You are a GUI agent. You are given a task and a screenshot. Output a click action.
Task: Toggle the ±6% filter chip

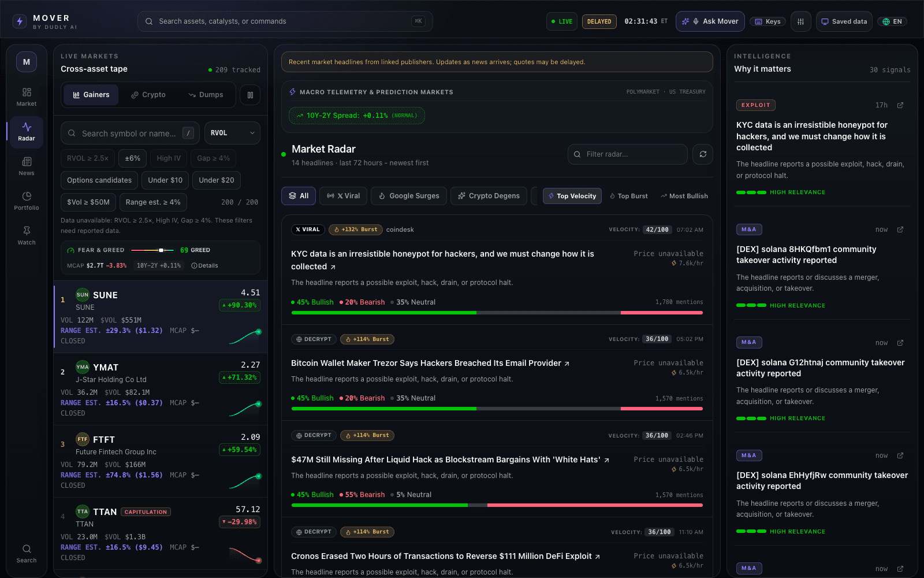point(133,158)
